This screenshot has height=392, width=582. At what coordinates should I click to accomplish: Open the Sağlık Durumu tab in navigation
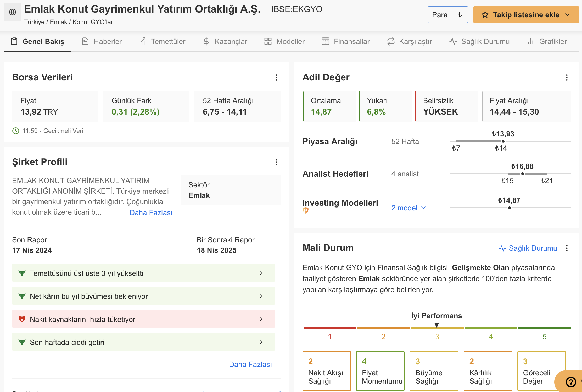click(479, 42)
